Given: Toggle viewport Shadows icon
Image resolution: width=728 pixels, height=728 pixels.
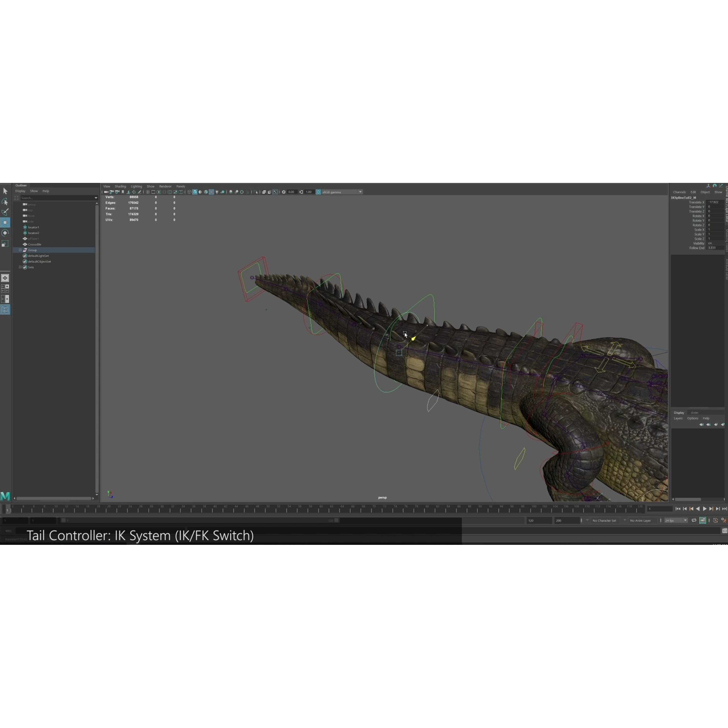Looking at the screenshot, I should (223, 192).
